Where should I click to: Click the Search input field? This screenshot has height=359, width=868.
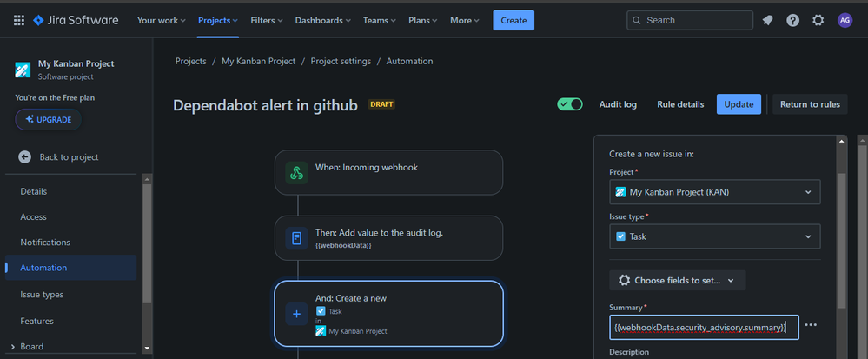click(690, 21)
